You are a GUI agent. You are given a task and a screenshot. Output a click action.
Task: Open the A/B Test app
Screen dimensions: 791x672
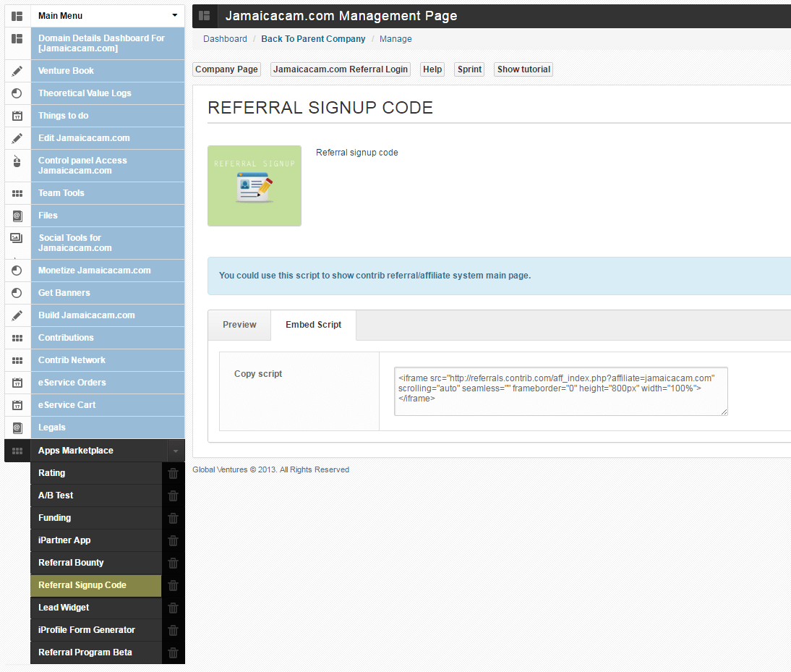click(x=96, y=496)
